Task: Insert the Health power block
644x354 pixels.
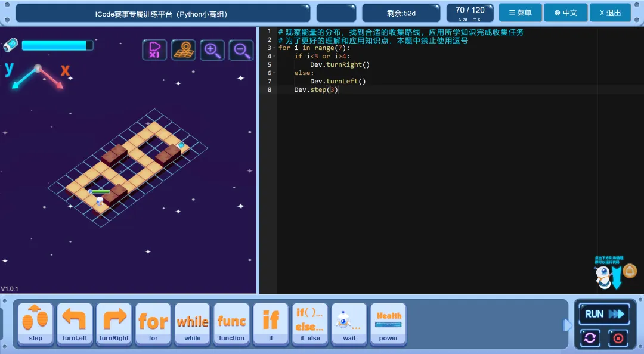Action: click(x=389, y=324)
